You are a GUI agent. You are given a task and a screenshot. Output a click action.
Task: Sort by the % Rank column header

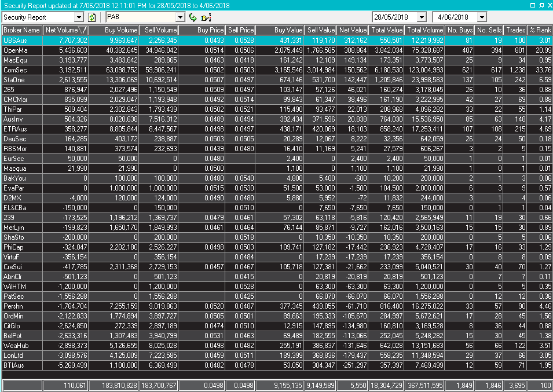point(540,30)
